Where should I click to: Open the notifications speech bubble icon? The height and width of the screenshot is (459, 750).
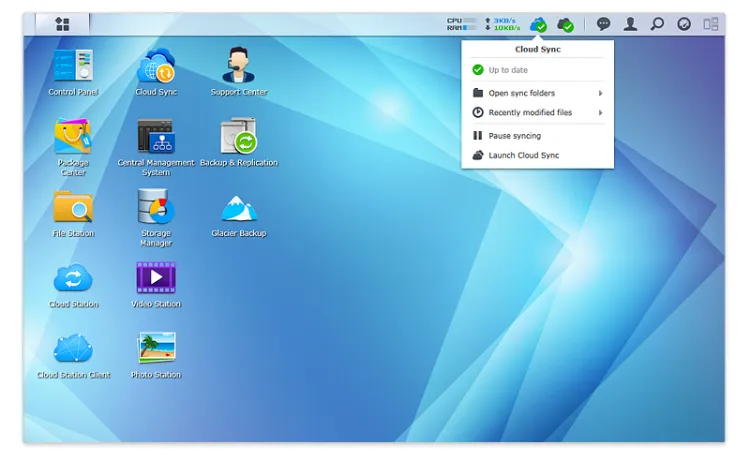coord(603,24)
